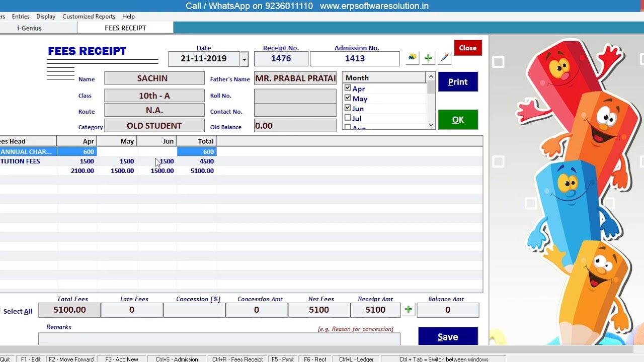
Task: Click the Concession [%] input field
Action: [194, 310]
